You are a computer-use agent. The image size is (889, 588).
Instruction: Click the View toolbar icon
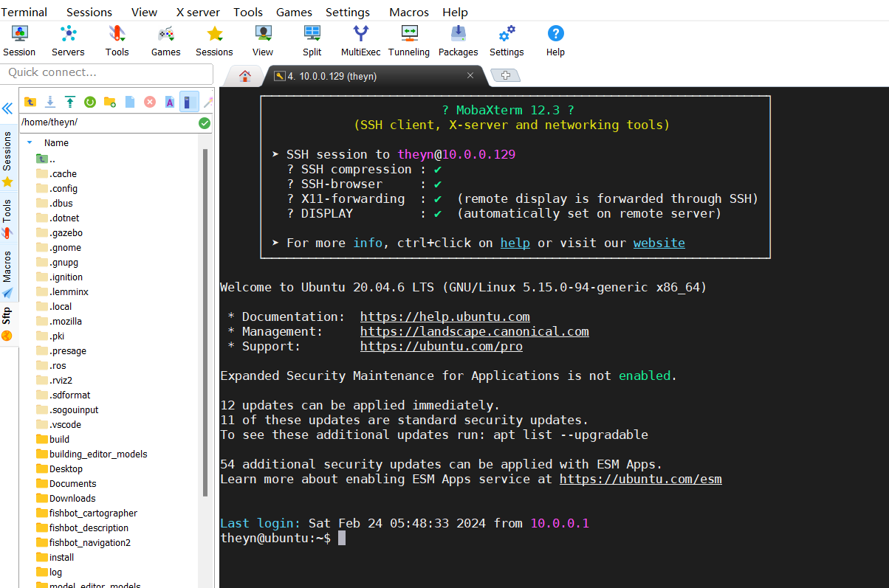263,41
